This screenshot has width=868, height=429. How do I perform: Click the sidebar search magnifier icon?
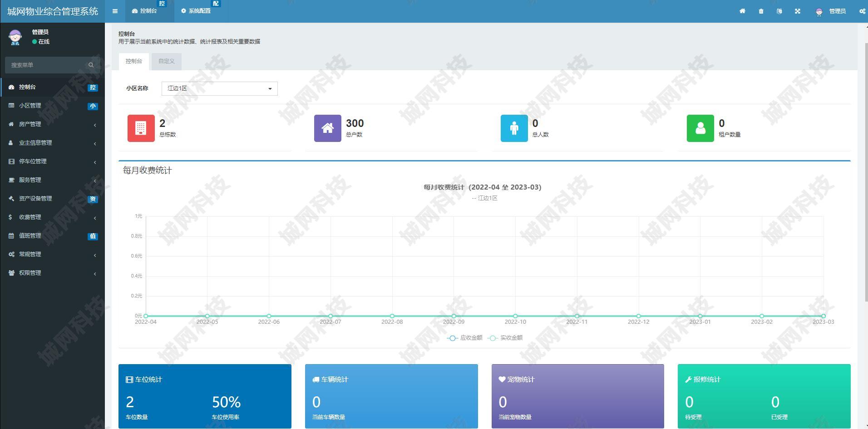[x=91, y=65]
